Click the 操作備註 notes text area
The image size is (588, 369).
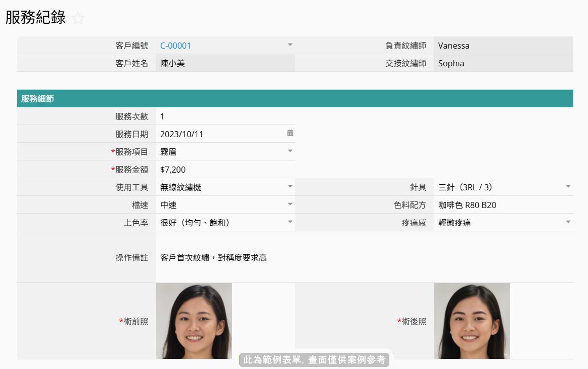(x=364, y=258)
